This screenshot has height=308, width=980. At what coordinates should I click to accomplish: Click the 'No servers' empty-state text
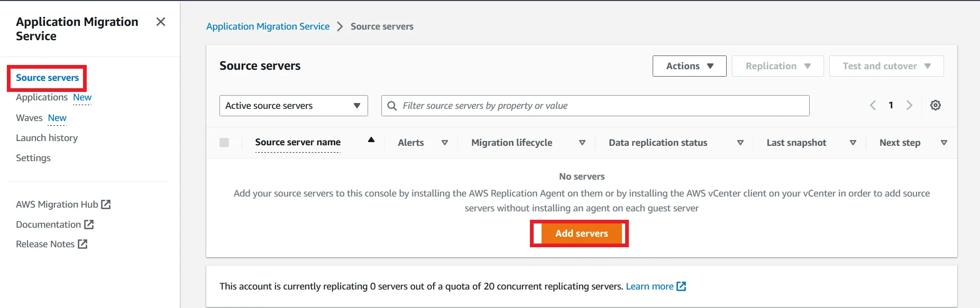pos(582,176)
